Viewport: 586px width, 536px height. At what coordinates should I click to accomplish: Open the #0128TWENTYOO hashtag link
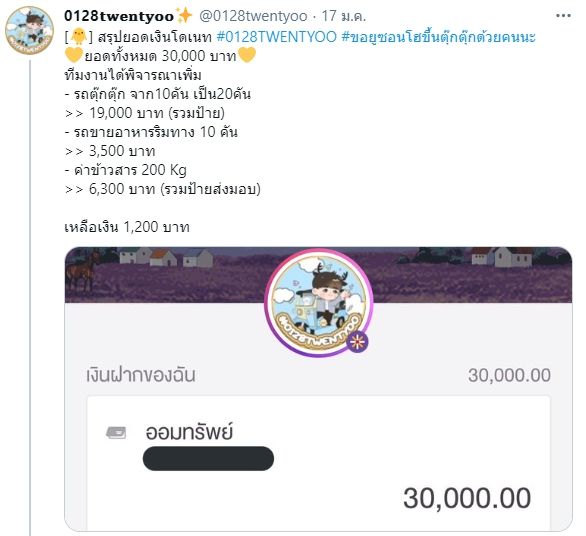click(277, 37)
